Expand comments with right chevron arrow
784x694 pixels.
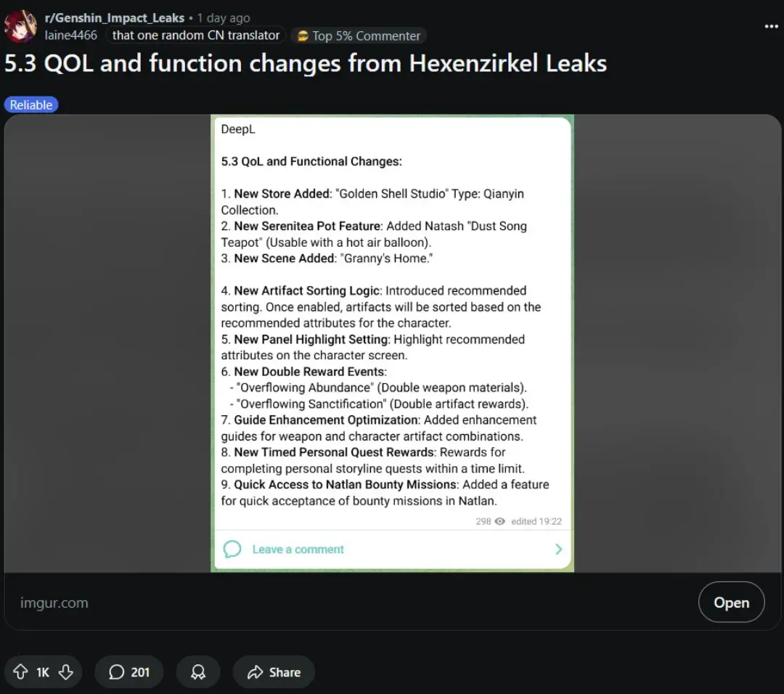click(x=558, y=549)
